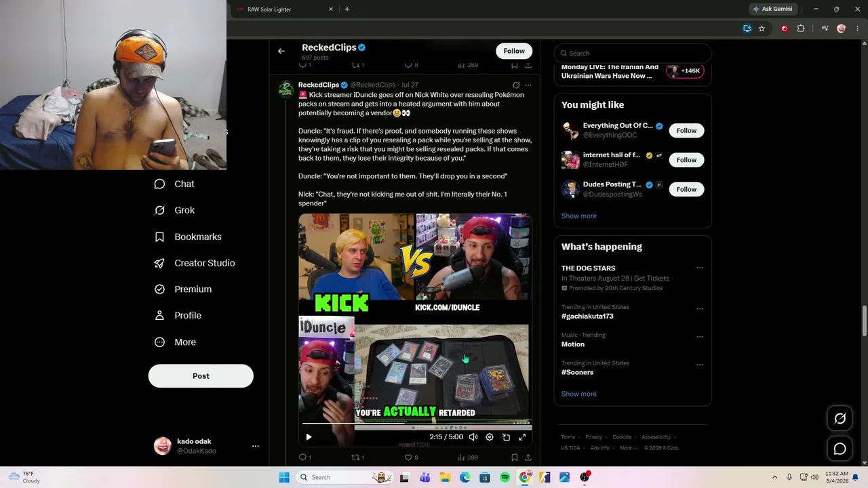Open Premium from the X sidebar
The image size is (868, 488).
pyautogui.click(x=183, y=289)
